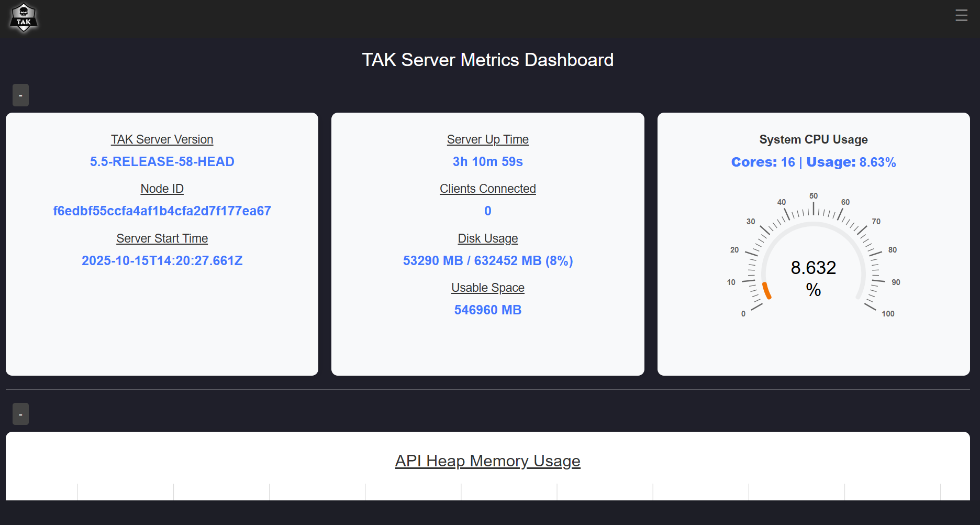Screen dimensions: 980x525
Task: Click the Cores and Usage summary text
Action: (x=813, y=162)
